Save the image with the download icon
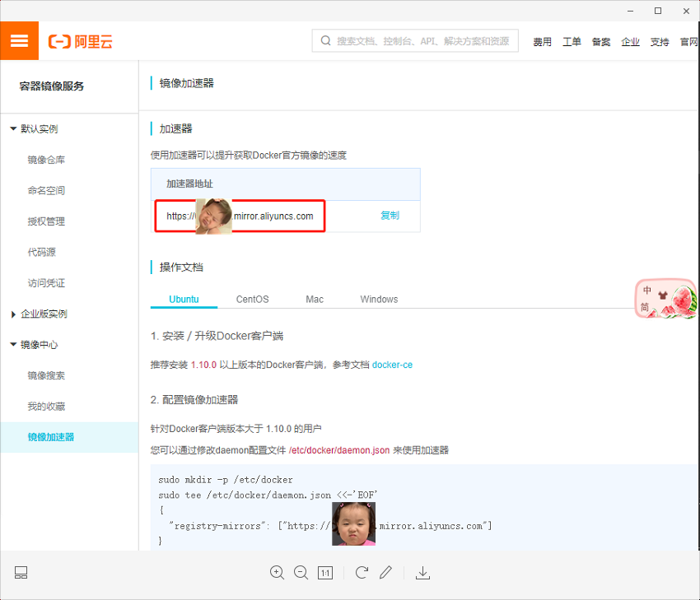This screenshot has width=700, height=600. (422, 572)
